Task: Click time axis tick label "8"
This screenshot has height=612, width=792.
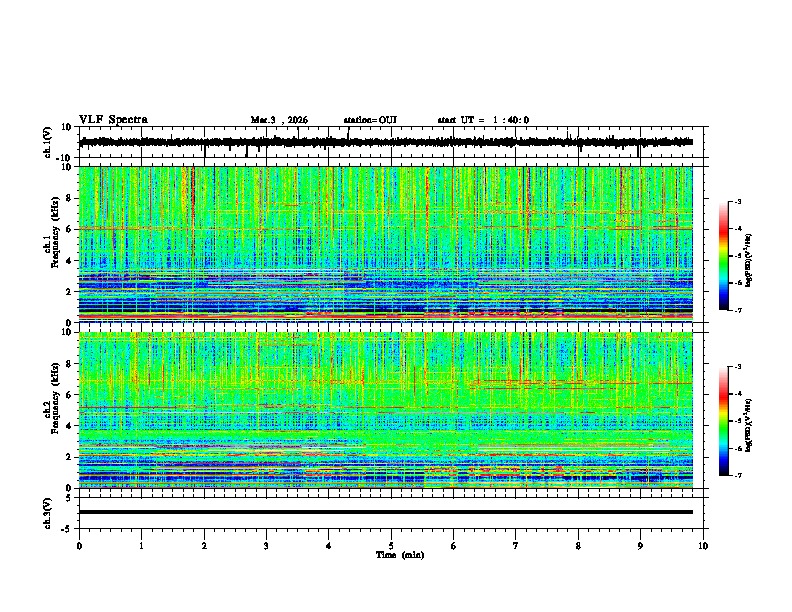Action: point(578,546)
